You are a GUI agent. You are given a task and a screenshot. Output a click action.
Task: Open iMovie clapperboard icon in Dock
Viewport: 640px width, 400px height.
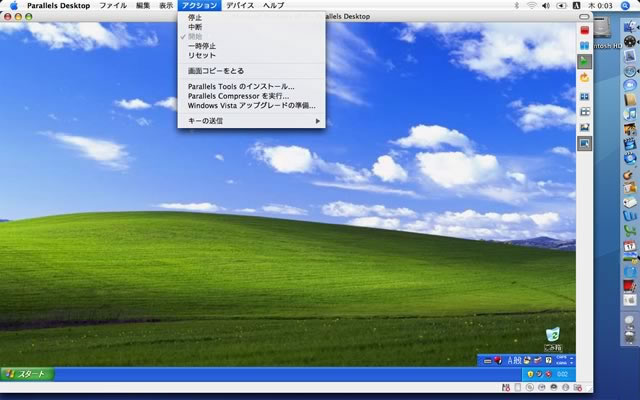pyautogui.click(x=630, y=143)
